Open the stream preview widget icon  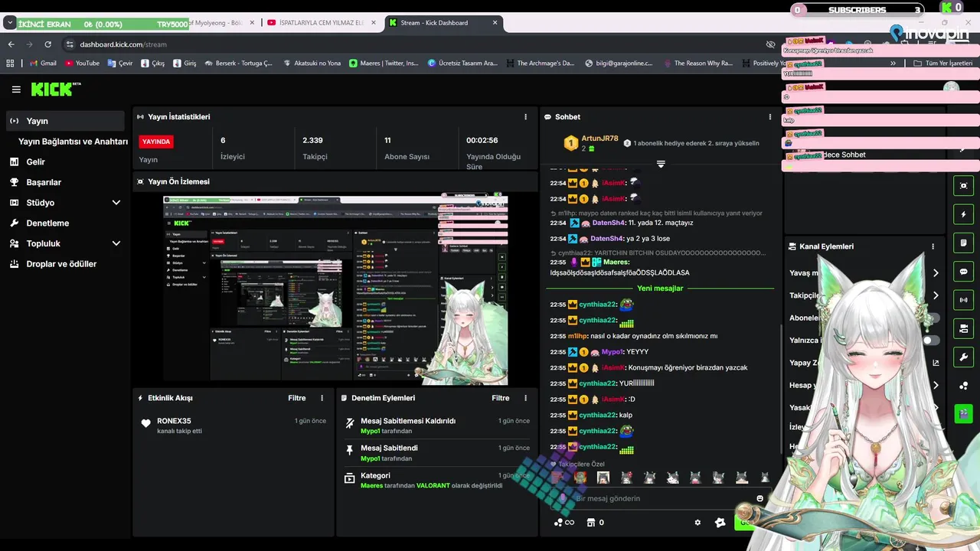pyautogui.click(x=963, y=186)
